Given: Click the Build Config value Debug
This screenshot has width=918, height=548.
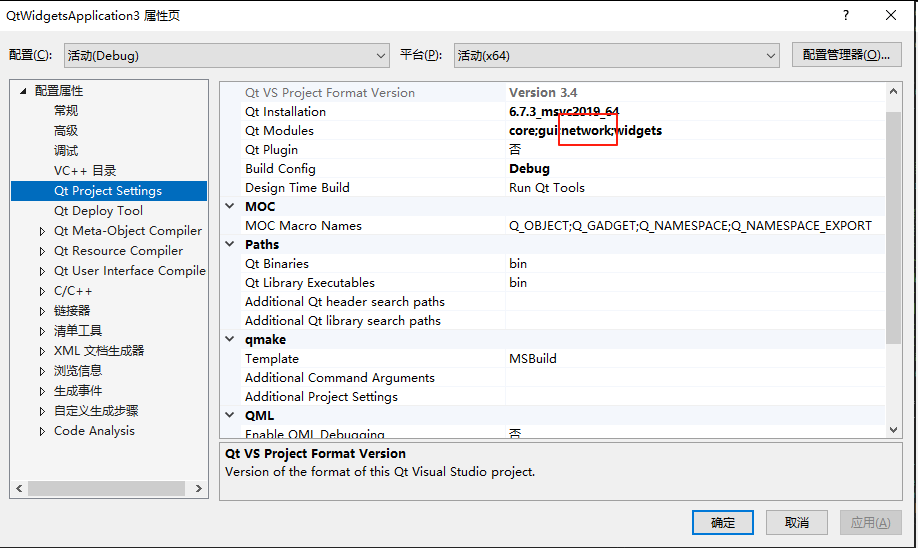Looking at the screenshot, I should tap(529, 169).
